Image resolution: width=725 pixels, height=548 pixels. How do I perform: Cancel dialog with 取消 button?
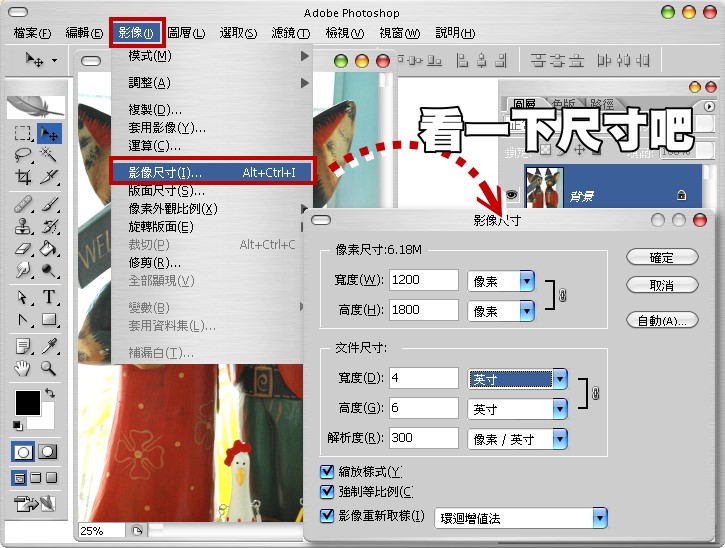click(662, 285)
